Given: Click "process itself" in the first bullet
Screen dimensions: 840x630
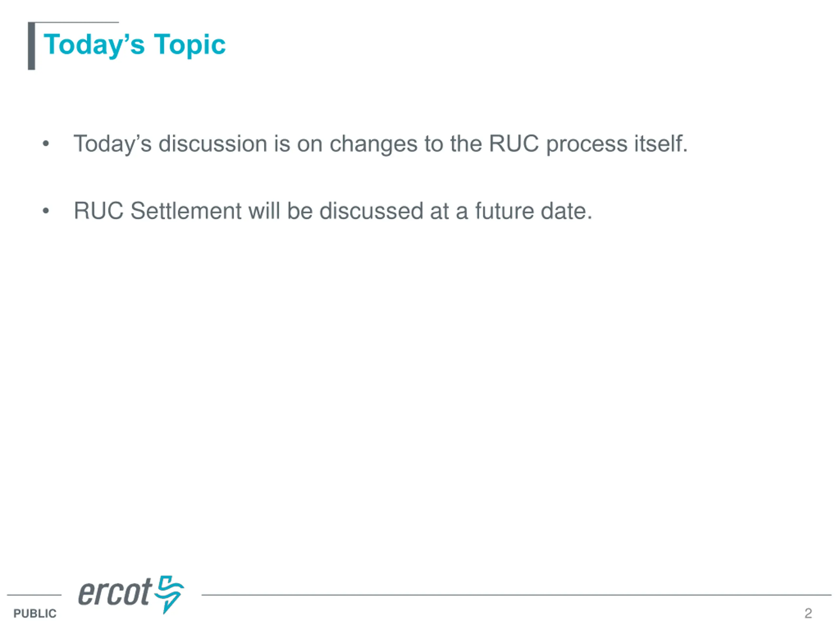Looking at the screenshot, I should (x=617, y=144).
